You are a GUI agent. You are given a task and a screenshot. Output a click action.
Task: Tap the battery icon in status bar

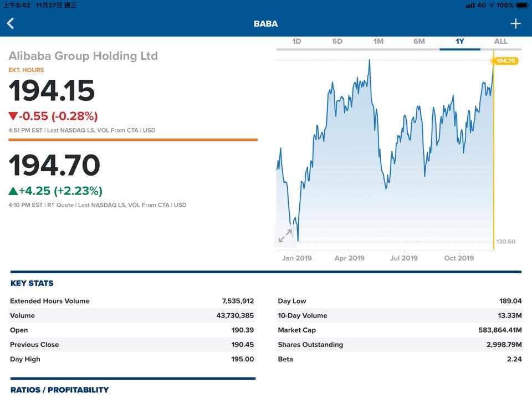click(521, 6)
